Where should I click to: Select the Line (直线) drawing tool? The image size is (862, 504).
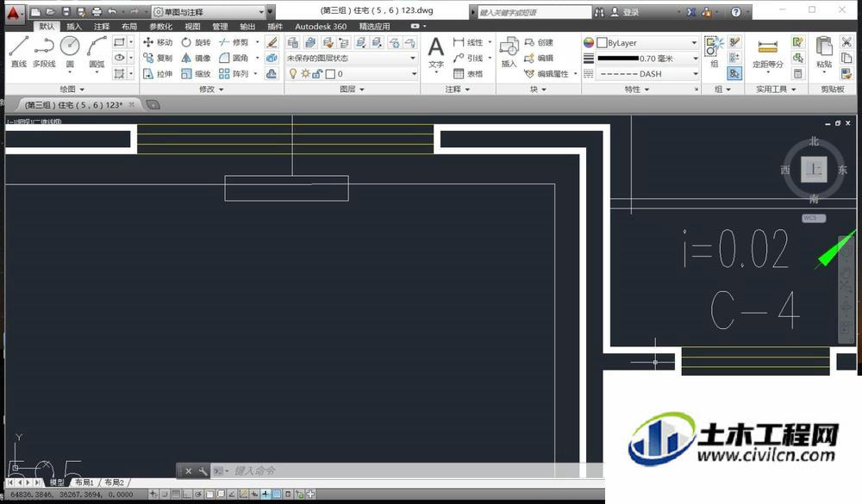[19, 52]
